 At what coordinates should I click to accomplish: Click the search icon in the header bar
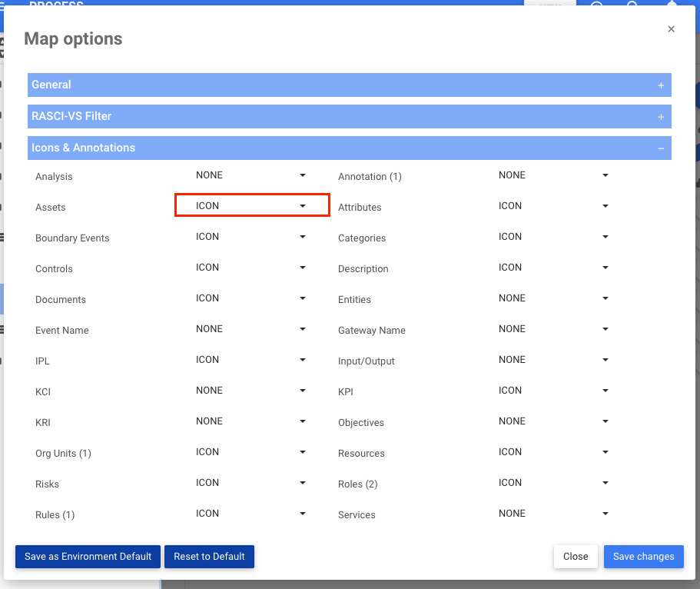click(x=632, y=5)
